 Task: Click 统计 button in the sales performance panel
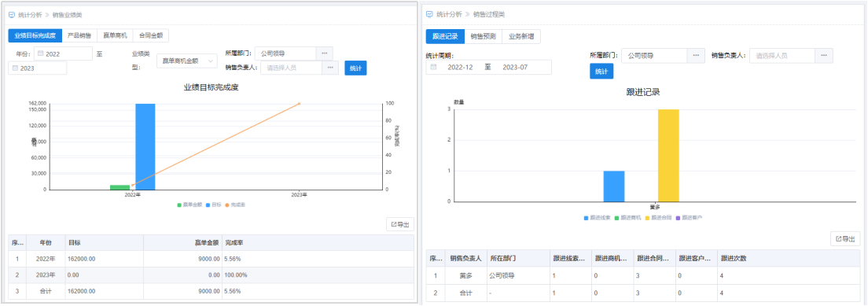[x=355, y=68]
